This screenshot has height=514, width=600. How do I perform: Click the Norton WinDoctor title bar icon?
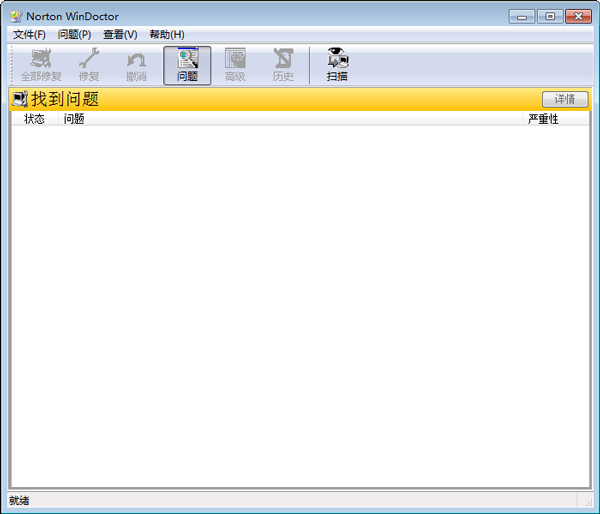tap(16, 16)
